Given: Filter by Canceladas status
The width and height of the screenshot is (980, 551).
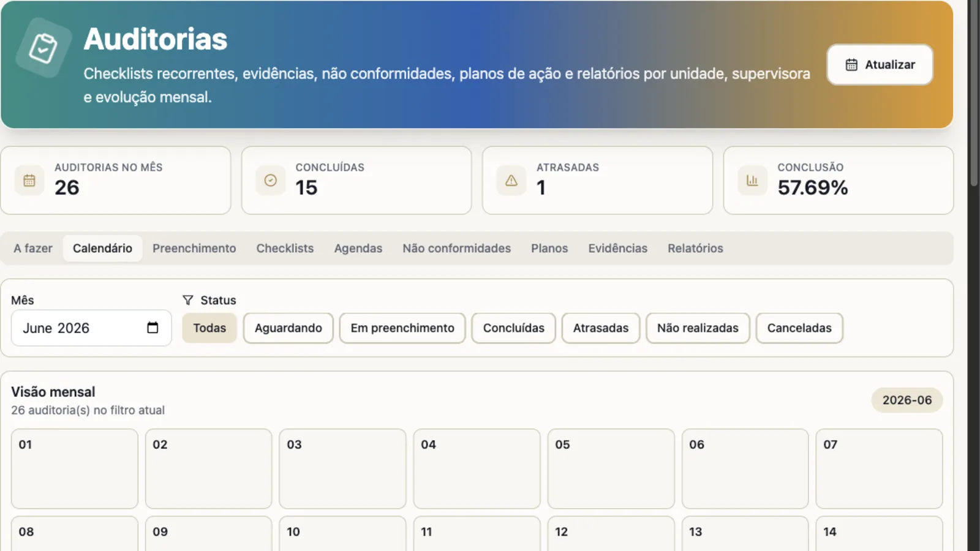Looking at the screenshot, I should pyautogui.click(x=799, y=328).
